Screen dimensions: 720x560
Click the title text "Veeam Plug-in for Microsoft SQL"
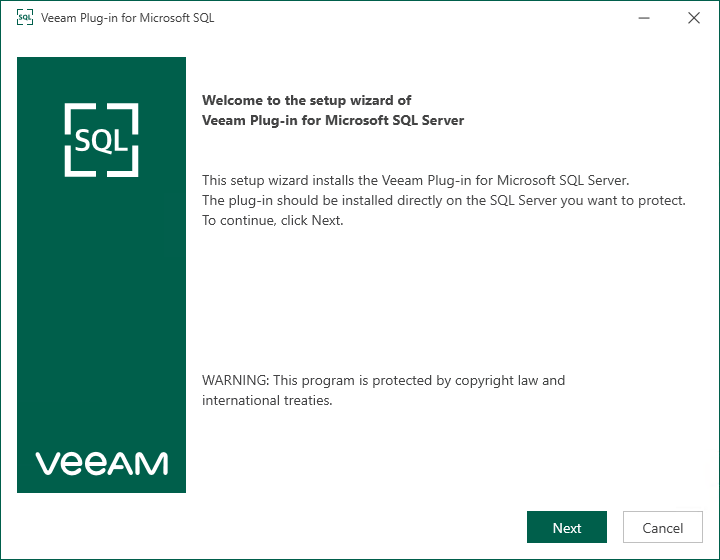(128, 18)
